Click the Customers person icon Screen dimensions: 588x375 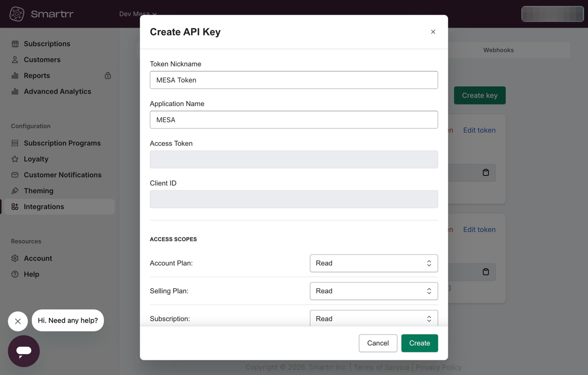point(15,60)
